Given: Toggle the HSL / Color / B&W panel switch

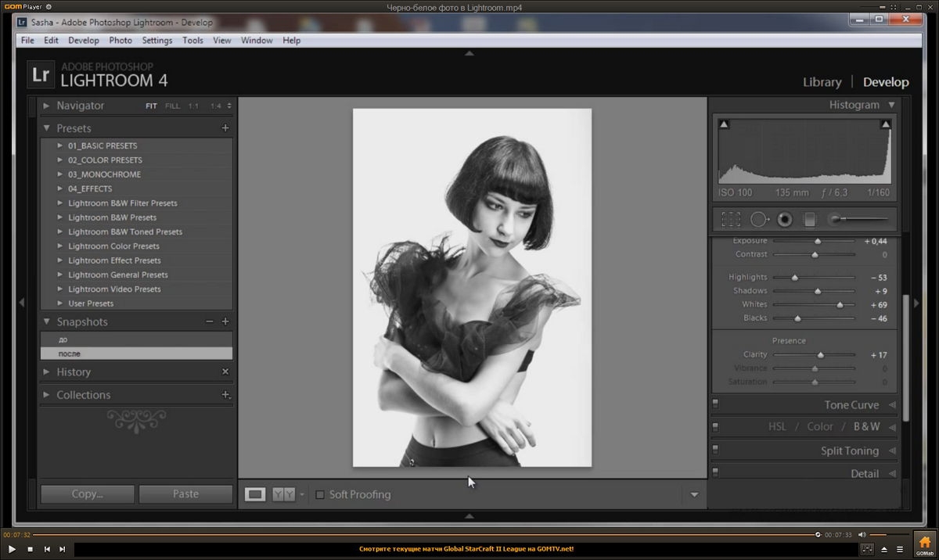Looking at the screenshot, I should point(715,426).
